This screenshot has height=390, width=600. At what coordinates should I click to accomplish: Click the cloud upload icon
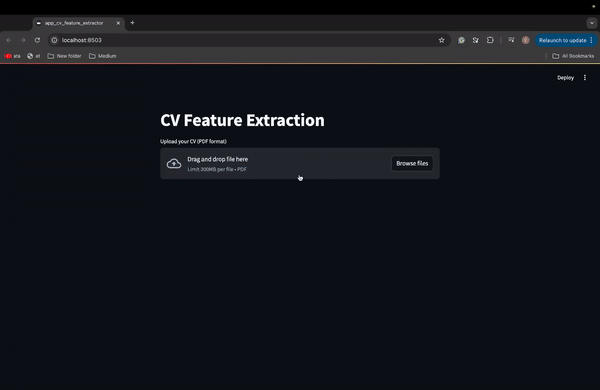174,164
